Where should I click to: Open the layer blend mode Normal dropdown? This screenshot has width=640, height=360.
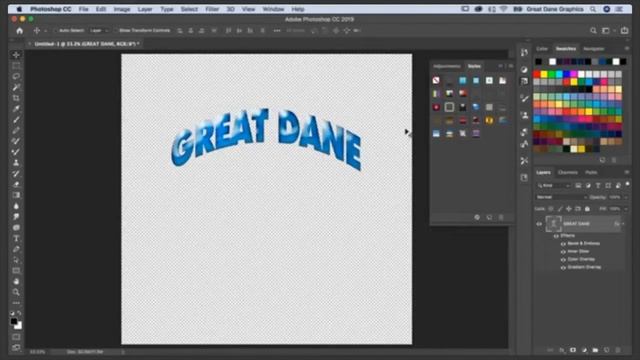click(x=562, y=197)
